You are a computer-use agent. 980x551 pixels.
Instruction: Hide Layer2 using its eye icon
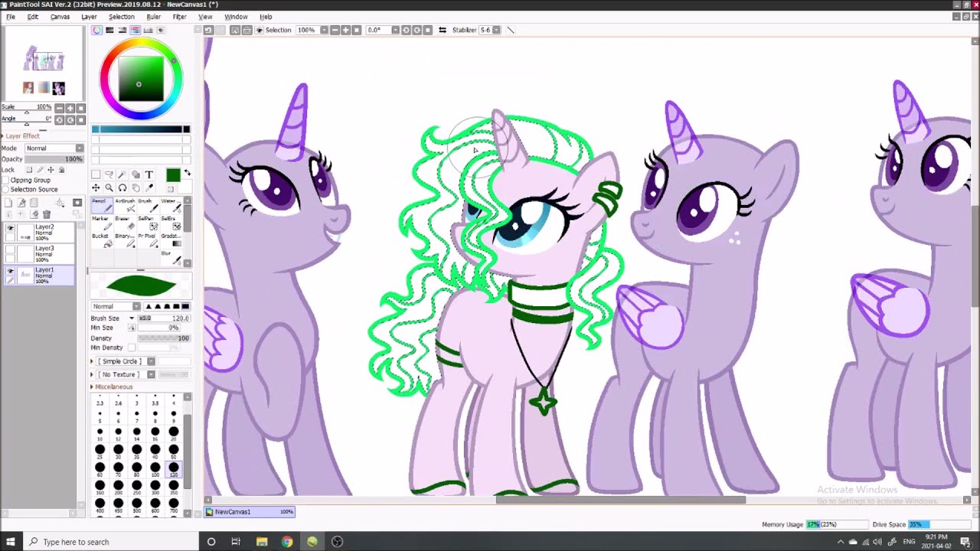[x=10, y=228]
